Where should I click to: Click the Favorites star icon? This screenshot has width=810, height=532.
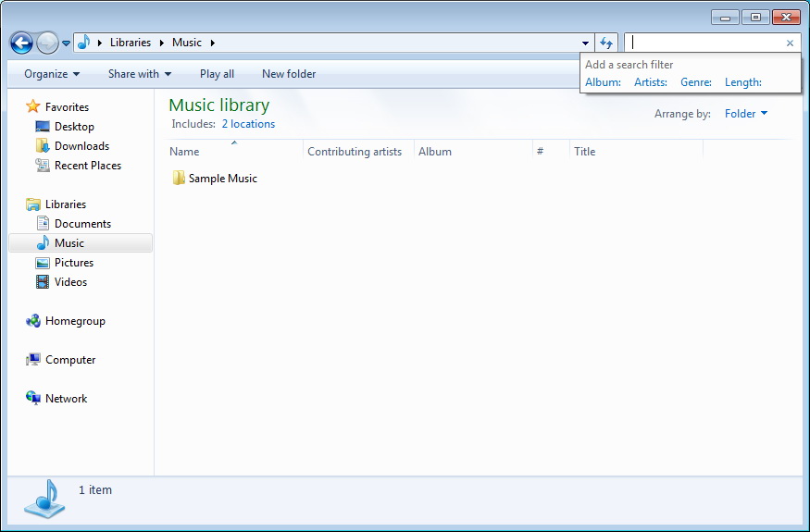33,106
